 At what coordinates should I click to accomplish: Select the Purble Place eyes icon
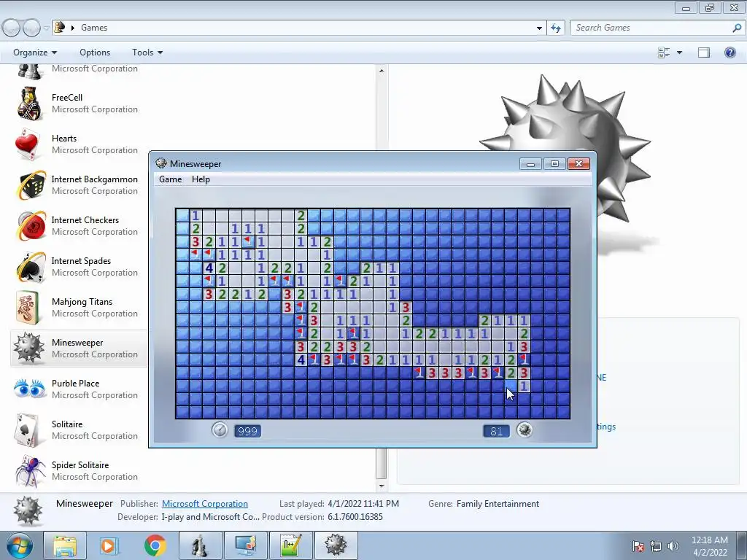tap(29, 389)
